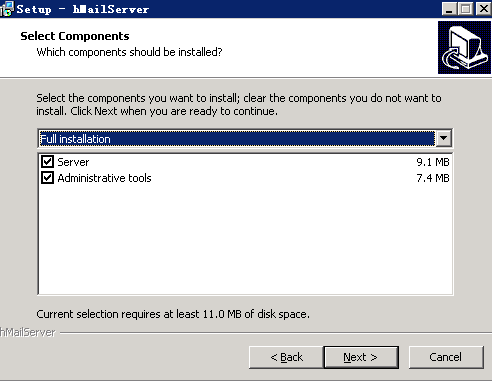Screen dimensions: 492x381
Task: Click the 7.4 MB size of Administrative tools
Action: pyautogui.click(x=433, y=178)
